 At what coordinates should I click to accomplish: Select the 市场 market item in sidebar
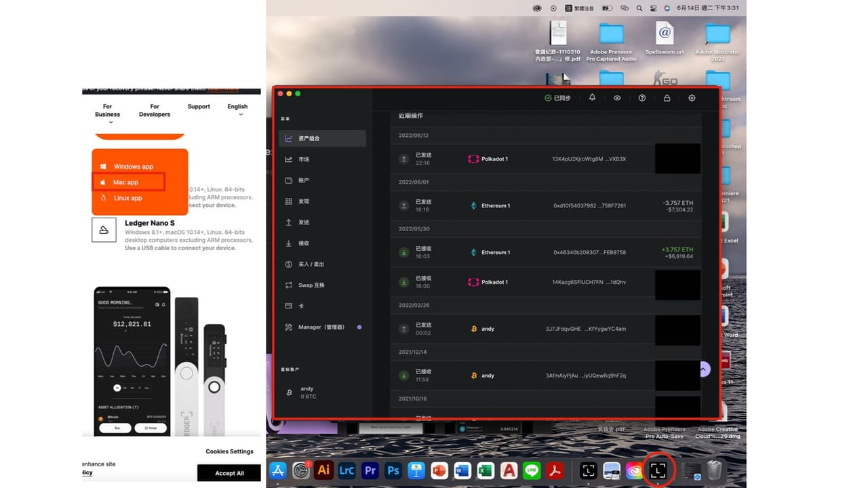click(x=322, y=159)
